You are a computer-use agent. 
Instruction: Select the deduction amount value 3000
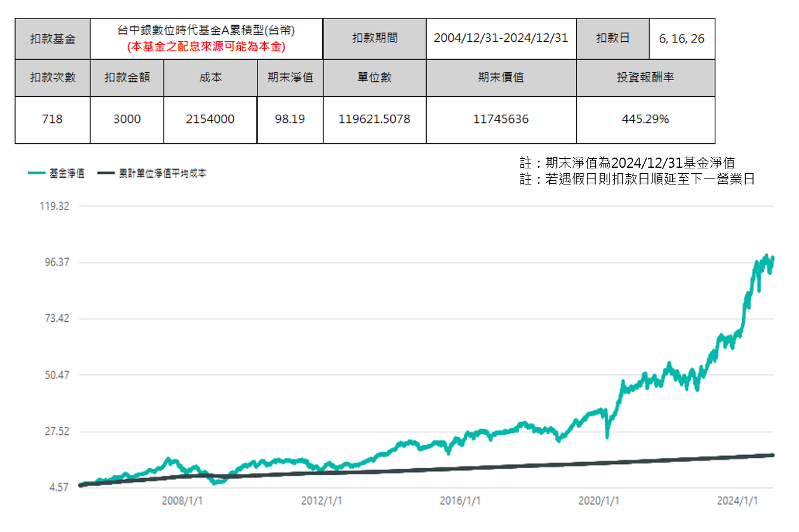click(127, 119)
